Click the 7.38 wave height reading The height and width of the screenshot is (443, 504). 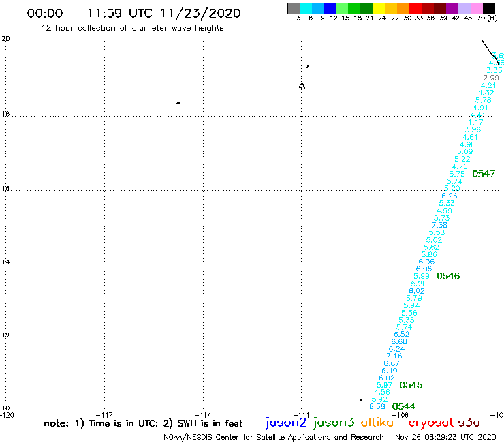tap(439, 225)
